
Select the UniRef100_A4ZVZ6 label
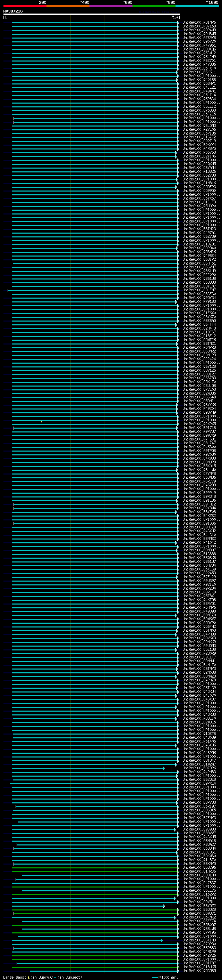199,956
